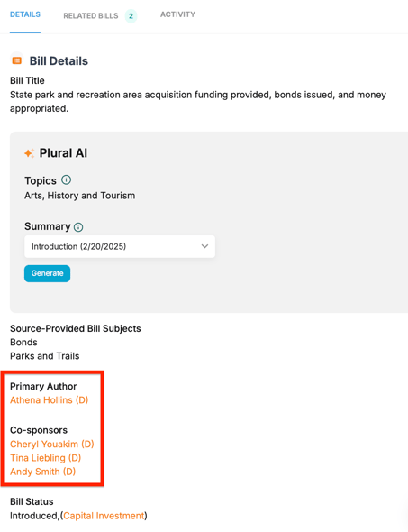Expand the Introduction (2/20/2025) version dropdown
The height and width of the screenshot is (532, 408).
120,246
